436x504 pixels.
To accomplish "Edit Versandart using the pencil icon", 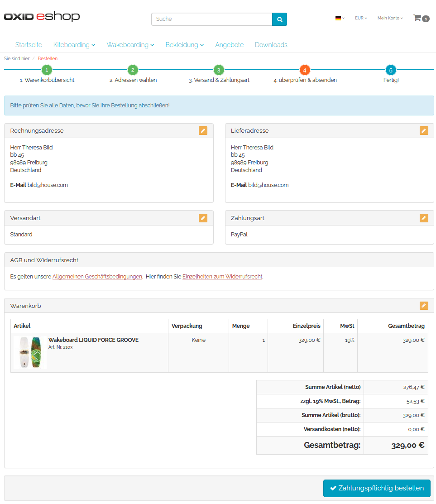I will (203, 218).
